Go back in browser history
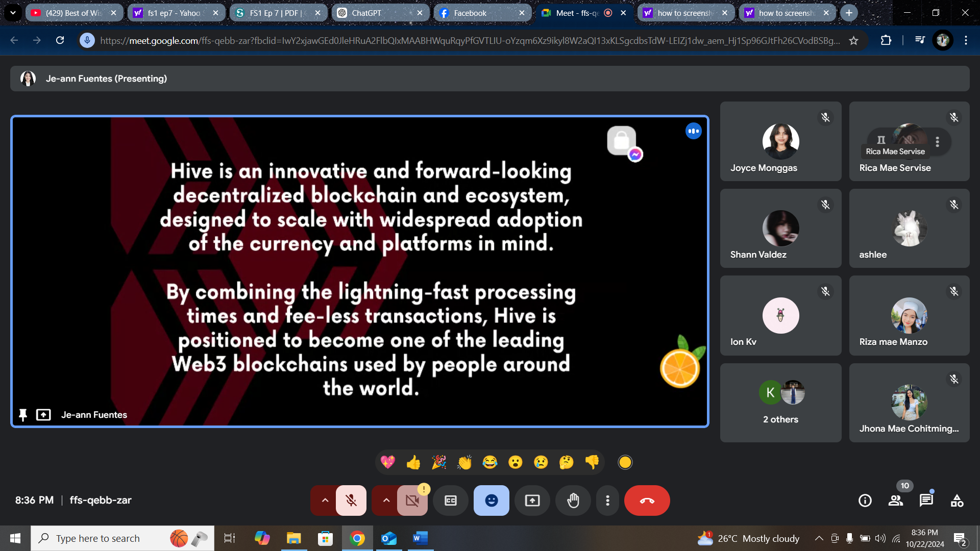The width and height of the screenshot is (980, 551). 14,40
